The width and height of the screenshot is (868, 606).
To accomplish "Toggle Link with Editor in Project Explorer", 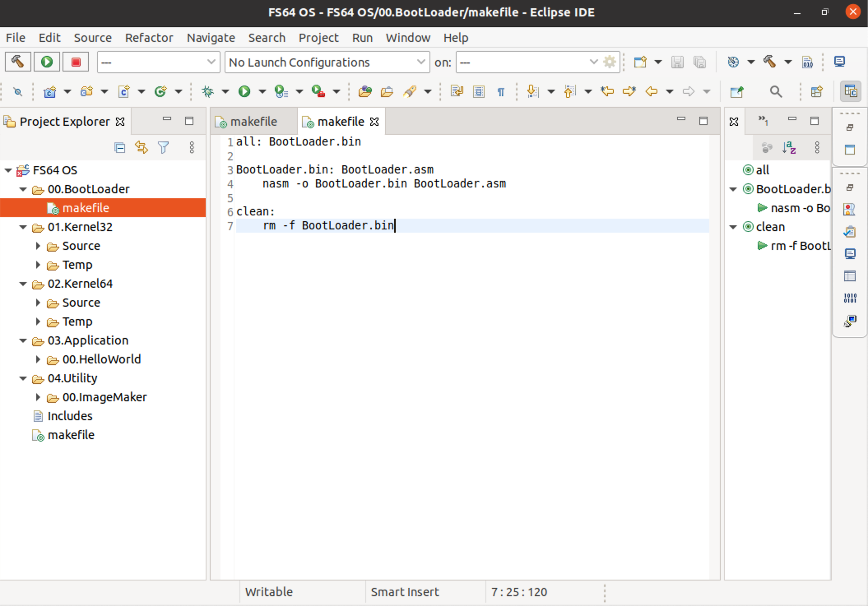I will tap(142, 148).
